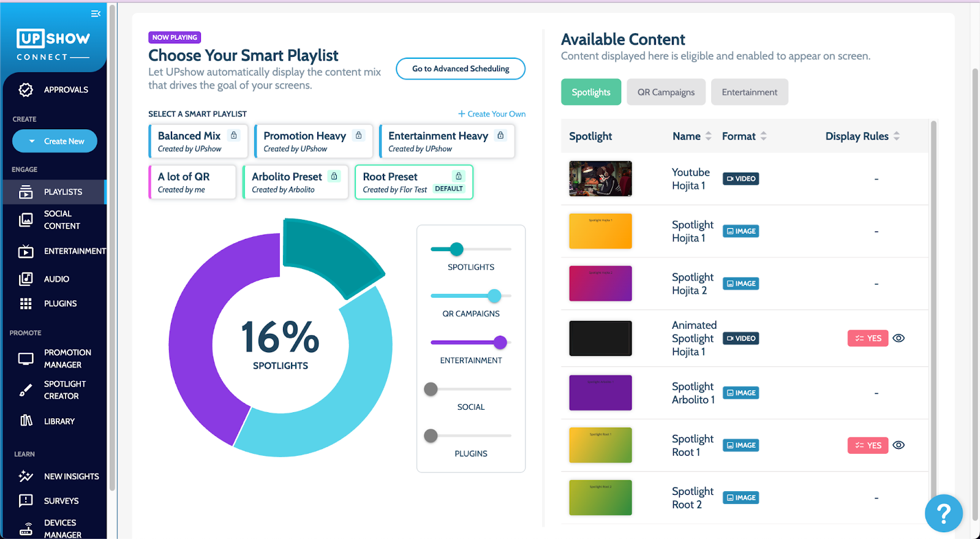
Task: Switch to the Entertainment content tab
Action: 750,92
